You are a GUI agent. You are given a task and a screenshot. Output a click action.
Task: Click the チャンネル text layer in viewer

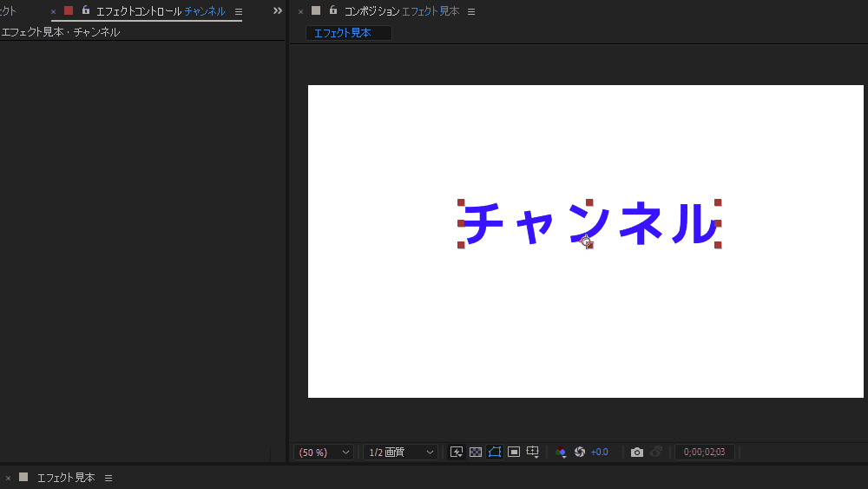(x=590, y=224)
